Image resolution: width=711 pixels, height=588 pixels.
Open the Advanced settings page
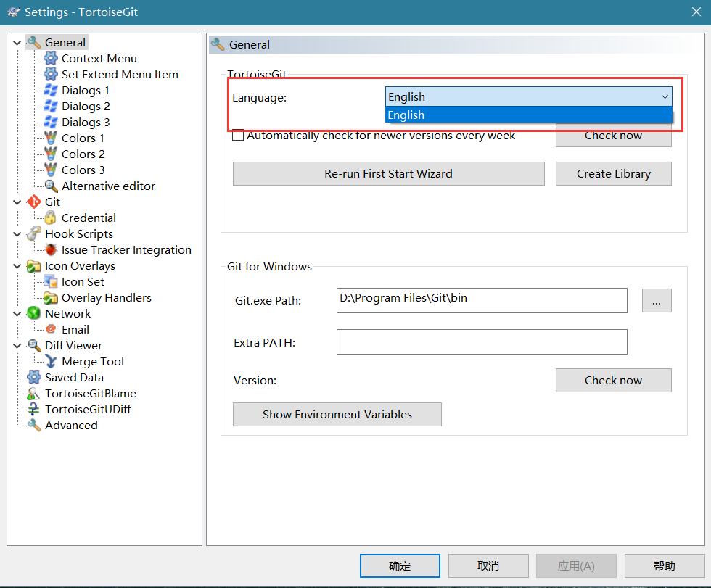(x=71, y=426)
